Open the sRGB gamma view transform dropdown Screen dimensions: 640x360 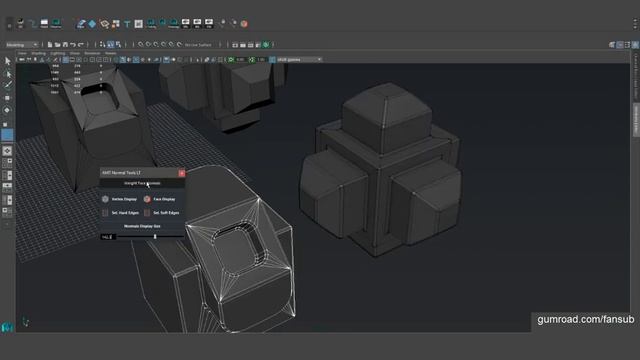pos(299,60)
